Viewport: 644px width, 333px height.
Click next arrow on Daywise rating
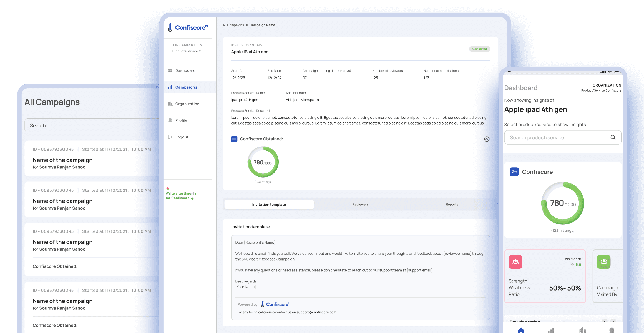(613, 321)
